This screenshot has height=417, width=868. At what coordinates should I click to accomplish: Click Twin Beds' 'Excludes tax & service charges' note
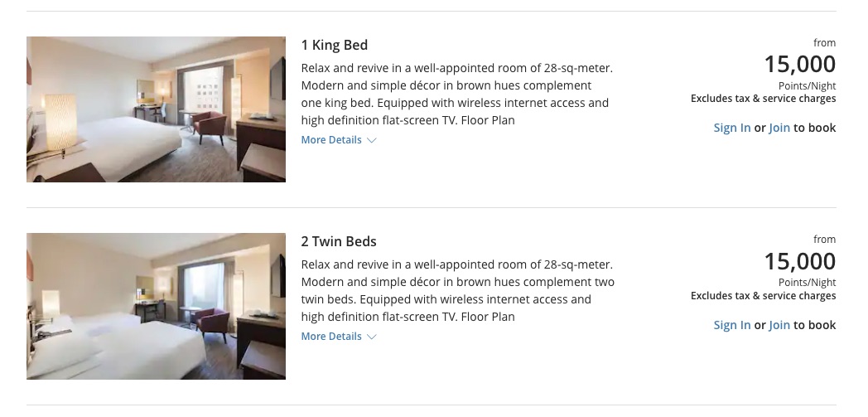pyautogui.click(x=763, y=296)
